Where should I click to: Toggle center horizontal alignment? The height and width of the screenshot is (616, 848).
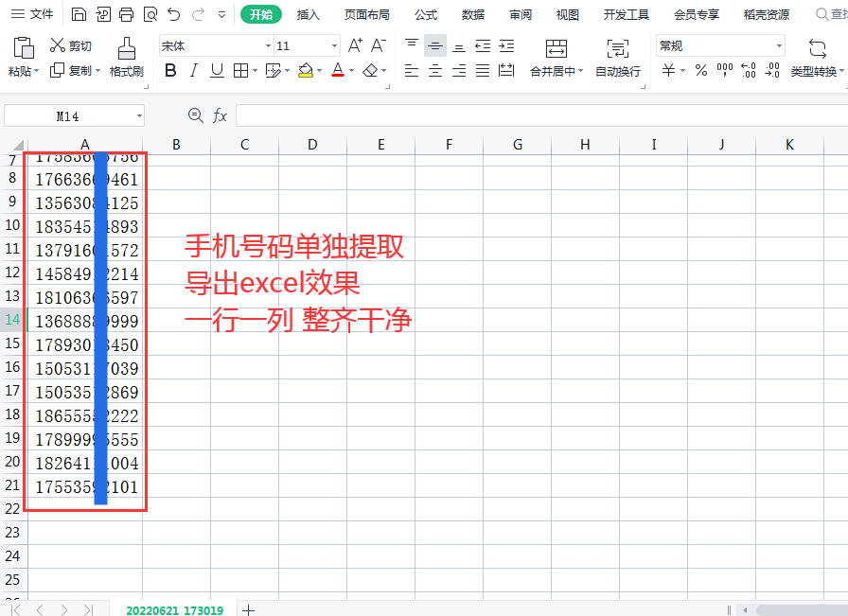[434, 70]
